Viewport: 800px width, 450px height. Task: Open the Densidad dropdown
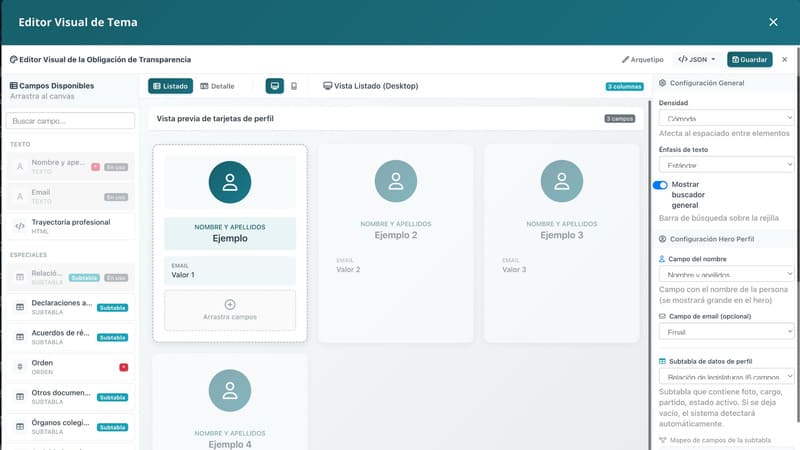tap(726, 118)
